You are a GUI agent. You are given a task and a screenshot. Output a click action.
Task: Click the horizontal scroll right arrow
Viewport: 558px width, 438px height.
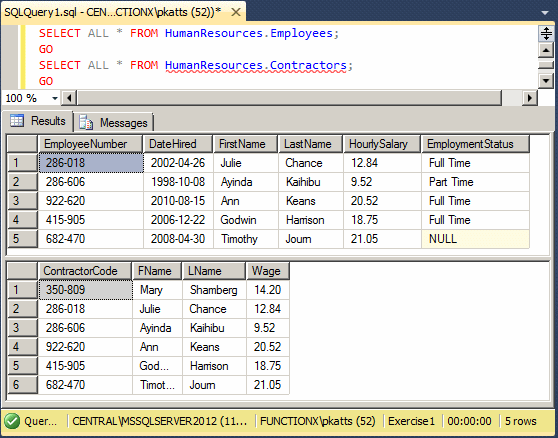[x=530, y=98]
